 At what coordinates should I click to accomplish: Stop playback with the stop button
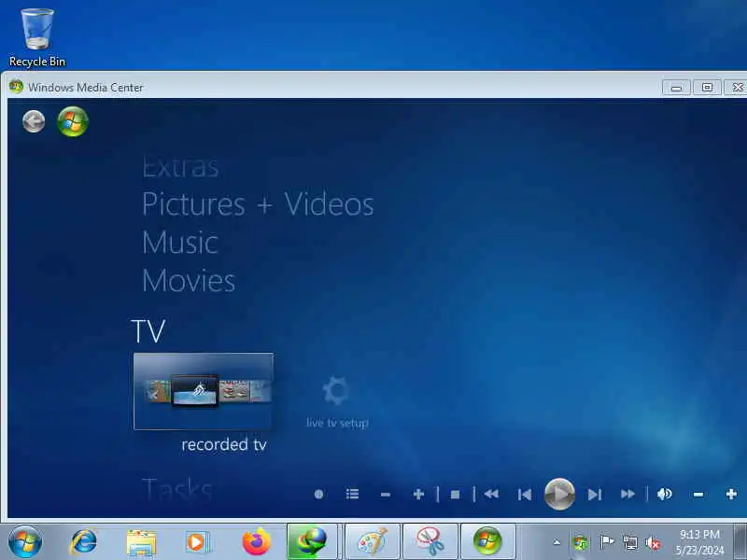click(x=455, y=495)
